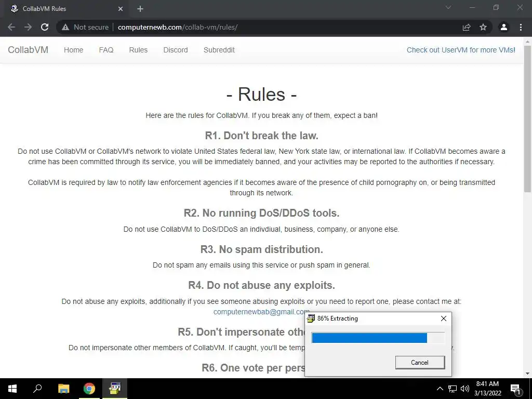Click the CollabVM brand link
The width and height of the screenshot is (532, 399).
click(x=28, y=50)
